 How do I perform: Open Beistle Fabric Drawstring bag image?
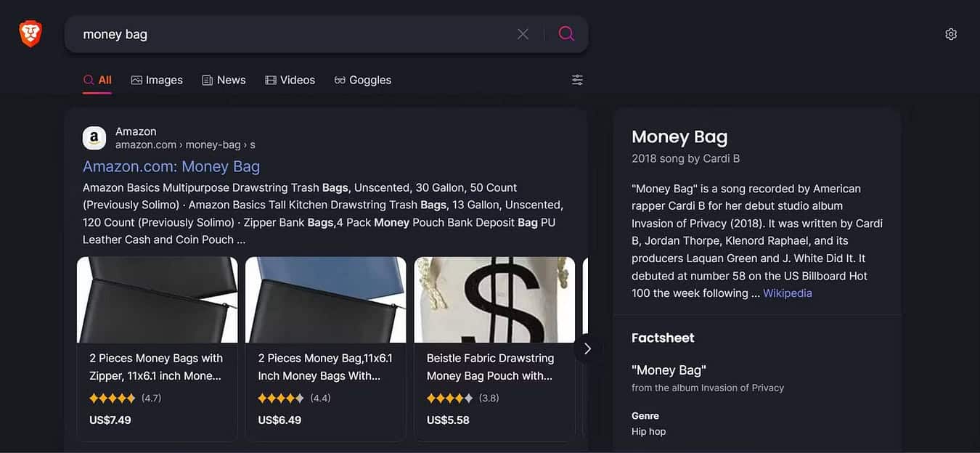click(494, 300)
